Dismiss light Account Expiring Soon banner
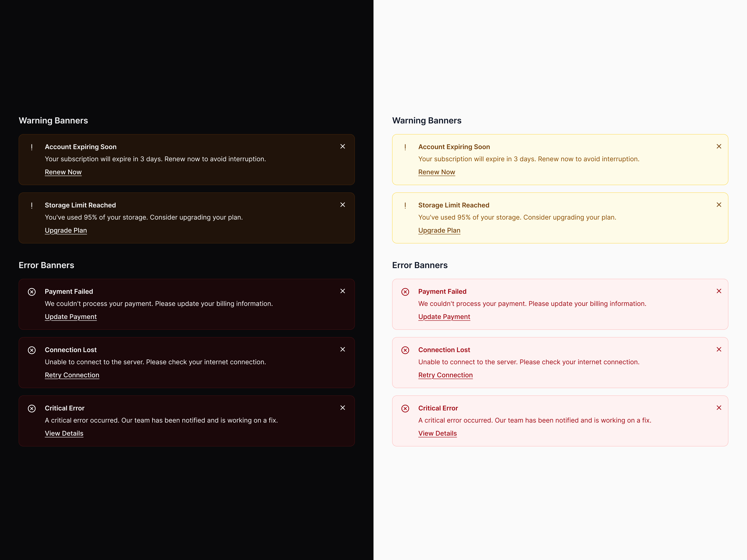The width and height of the screenshot is (747, 560). point(719,147)
